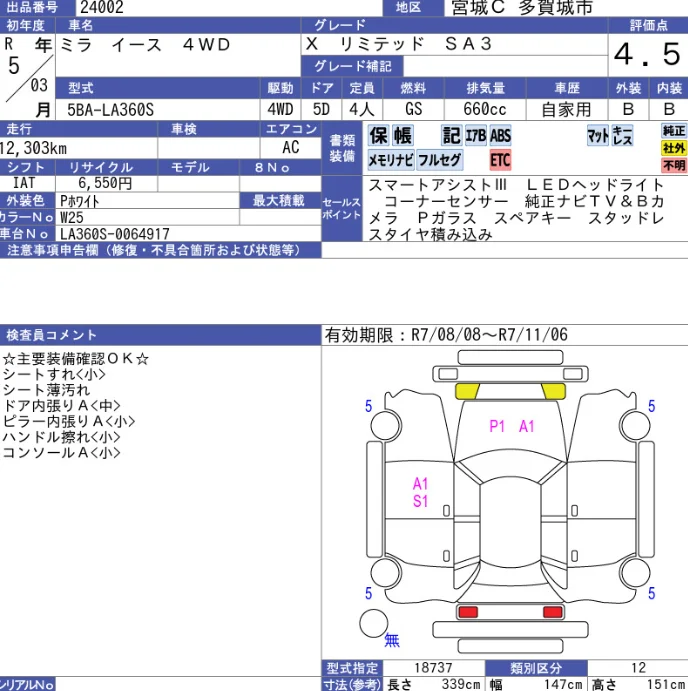Click the セールスポイント label
688x691 pixels.
coord(341,209)
